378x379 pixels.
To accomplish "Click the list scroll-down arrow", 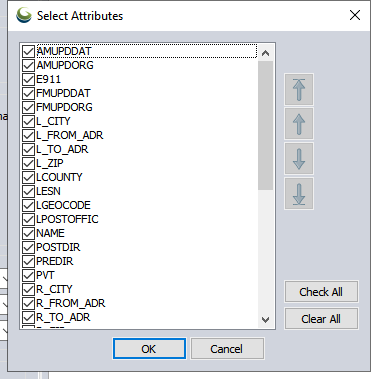I will tap(266, 320).
